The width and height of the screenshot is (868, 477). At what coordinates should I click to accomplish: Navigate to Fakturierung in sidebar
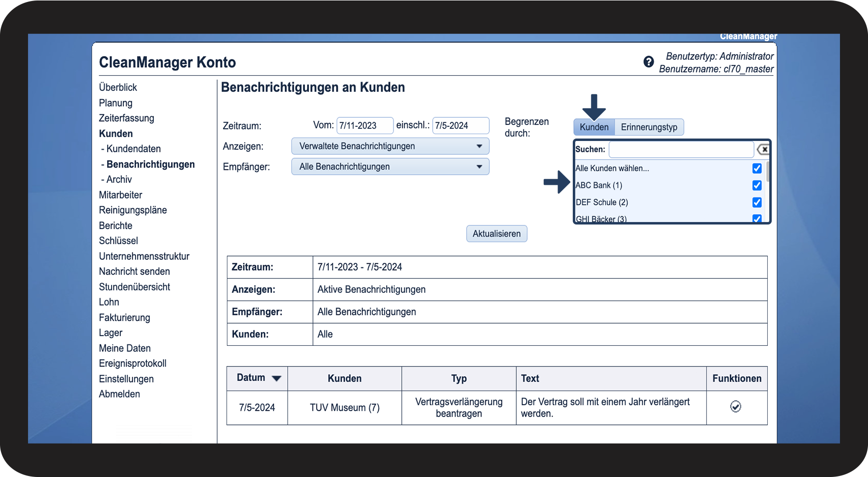[124, 318]
